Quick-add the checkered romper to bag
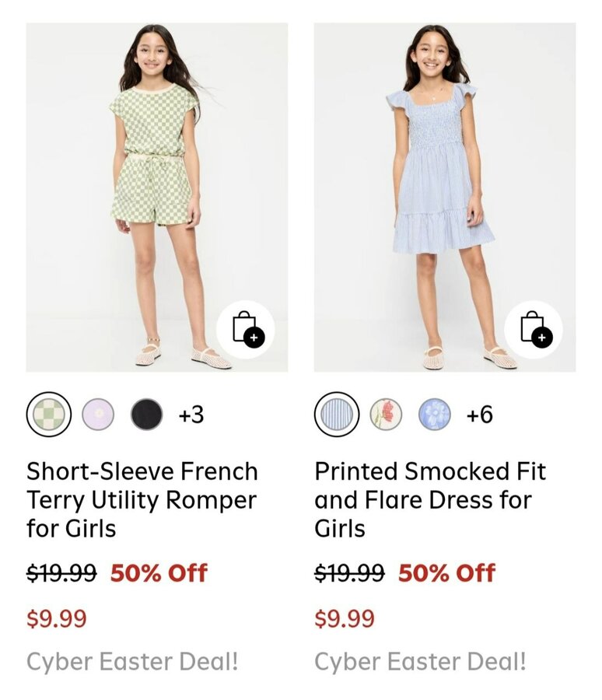This screenshot has width=602, height=700. point(245,329)
